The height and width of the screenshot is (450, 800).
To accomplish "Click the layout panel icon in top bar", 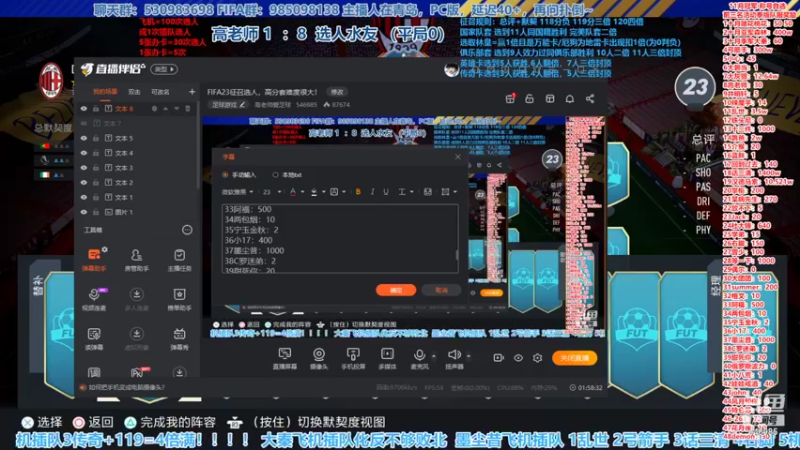I will pos(549,98).
